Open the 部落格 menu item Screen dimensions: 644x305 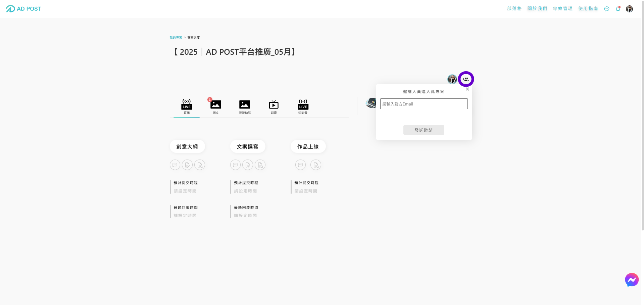[514, 8]
